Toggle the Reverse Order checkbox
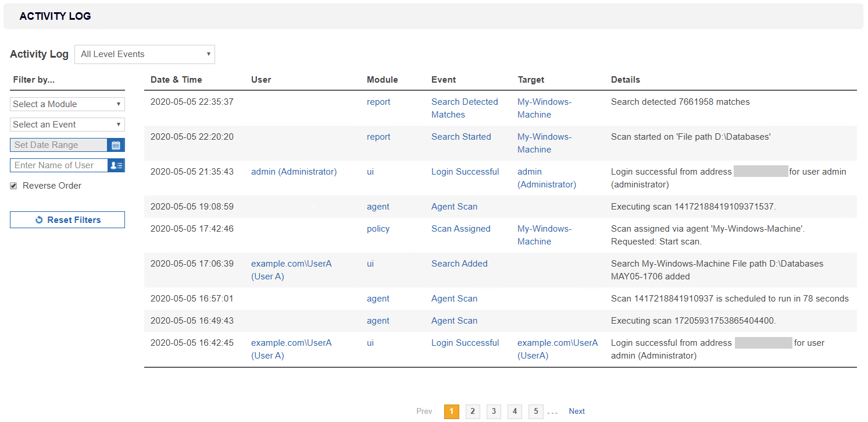The height and width of the screenshot is (422, 868). pos(13,185)
